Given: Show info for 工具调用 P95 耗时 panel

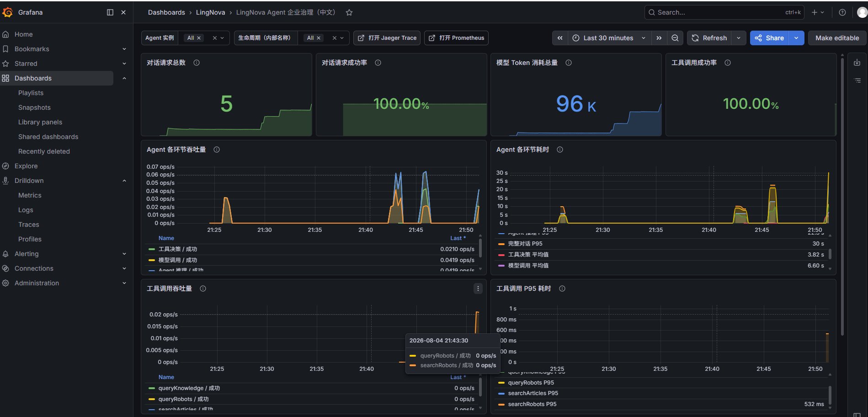Looking at the screenshot, I should 562,289.
